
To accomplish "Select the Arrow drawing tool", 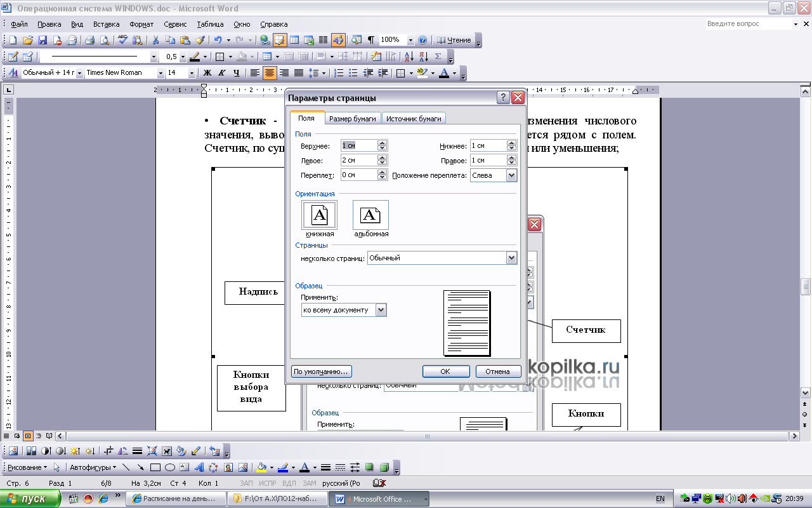I will 140,467.
